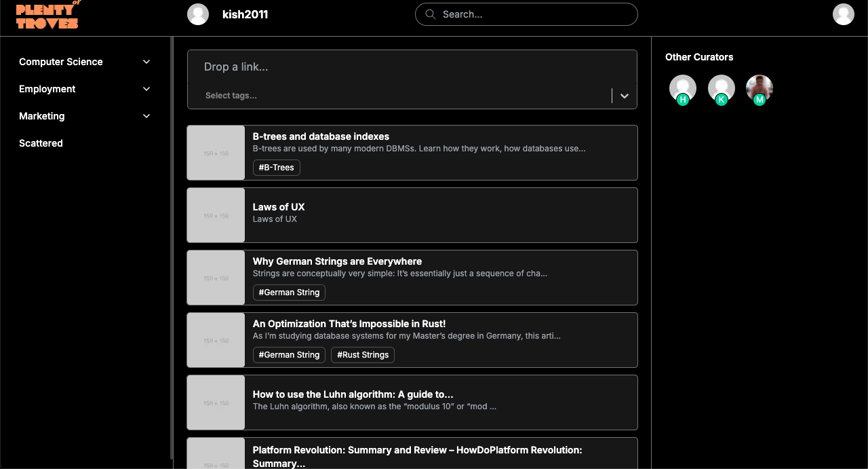Open curator photo avatar with M badge

[x=759, y=89]
